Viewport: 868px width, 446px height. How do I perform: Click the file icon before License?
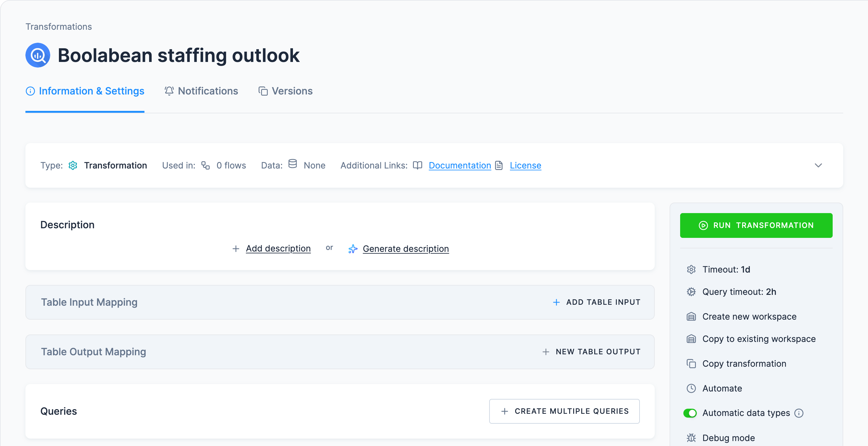(x=499, y=165)
